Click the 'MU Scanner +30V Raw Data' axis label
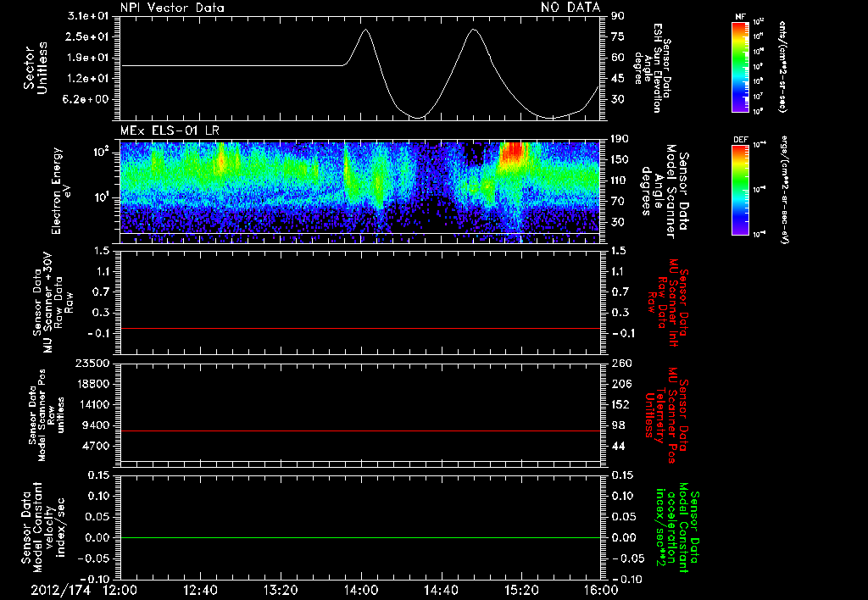Image resolution: width=868 pixels, height=600 pixels. coord(52,303)
